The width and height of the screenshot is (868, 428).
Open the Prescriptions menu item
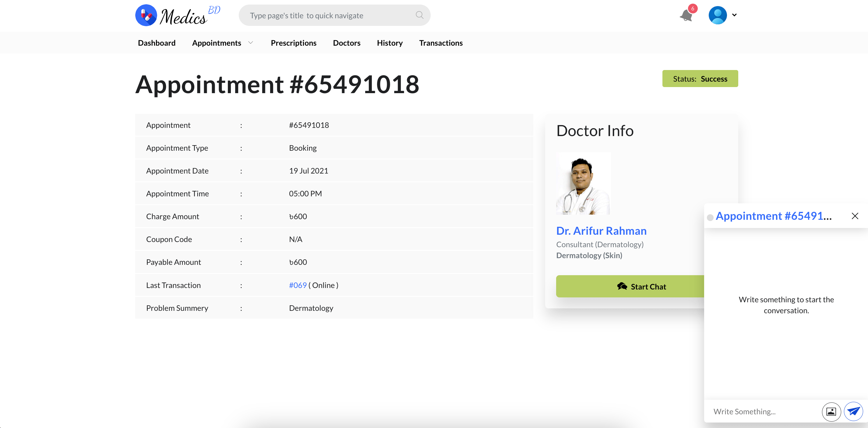click(293, 43)
